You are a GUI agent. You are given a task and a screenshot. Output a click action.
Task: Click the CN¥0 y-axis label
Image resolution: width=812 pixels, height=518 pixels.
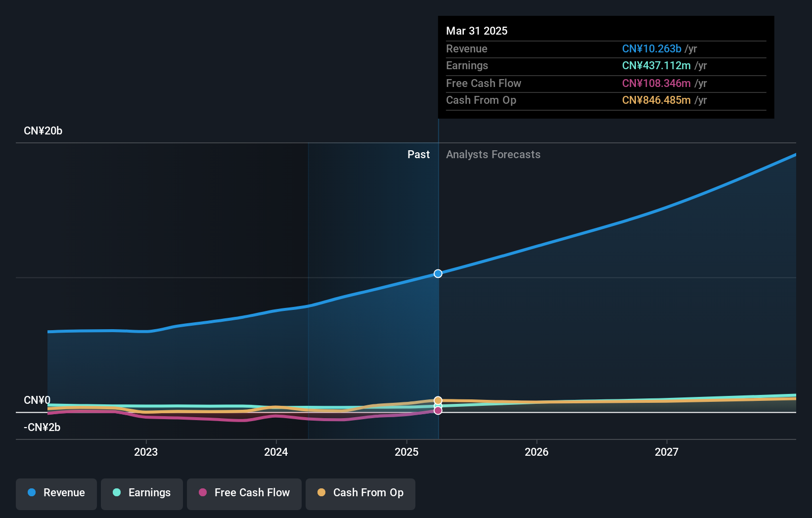(37, 400)
